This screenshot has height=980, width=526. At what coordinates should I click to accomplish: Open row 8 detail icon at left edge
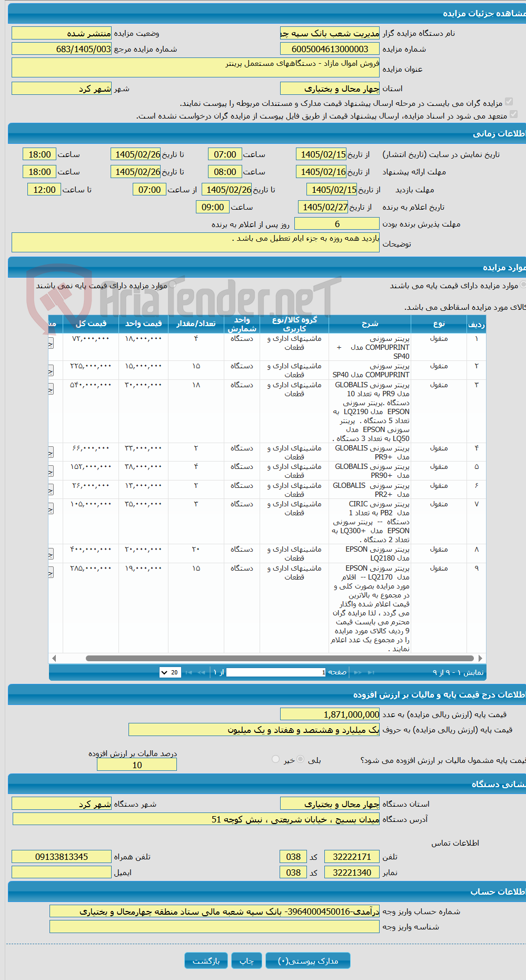pyautogui.click(x=51, y=554)
